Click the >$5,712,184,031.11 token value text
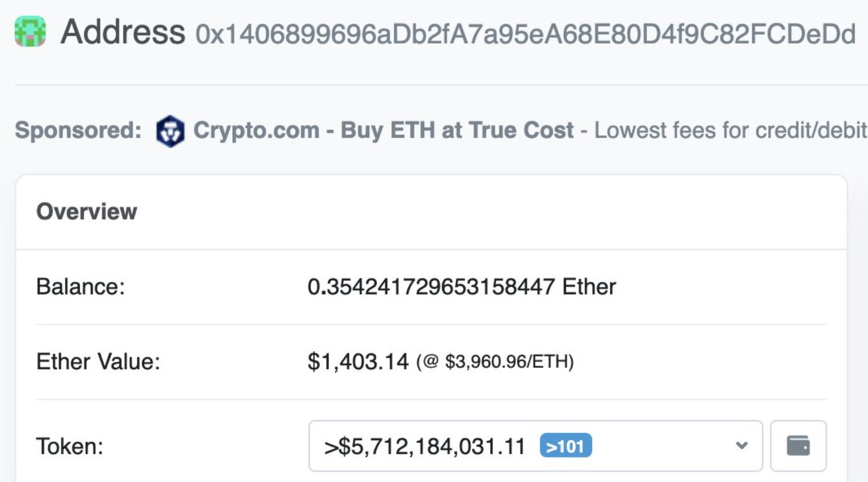 (x=425, y=446)
